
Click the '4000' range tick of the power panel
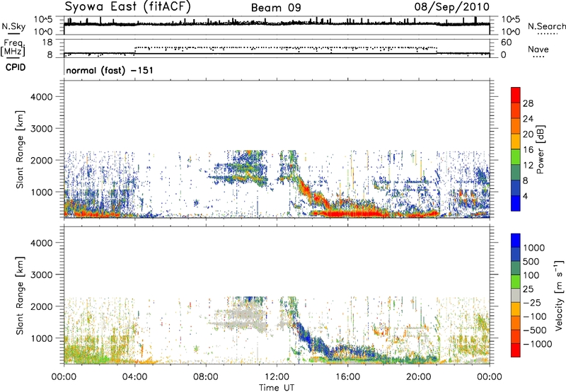[41, 97]
